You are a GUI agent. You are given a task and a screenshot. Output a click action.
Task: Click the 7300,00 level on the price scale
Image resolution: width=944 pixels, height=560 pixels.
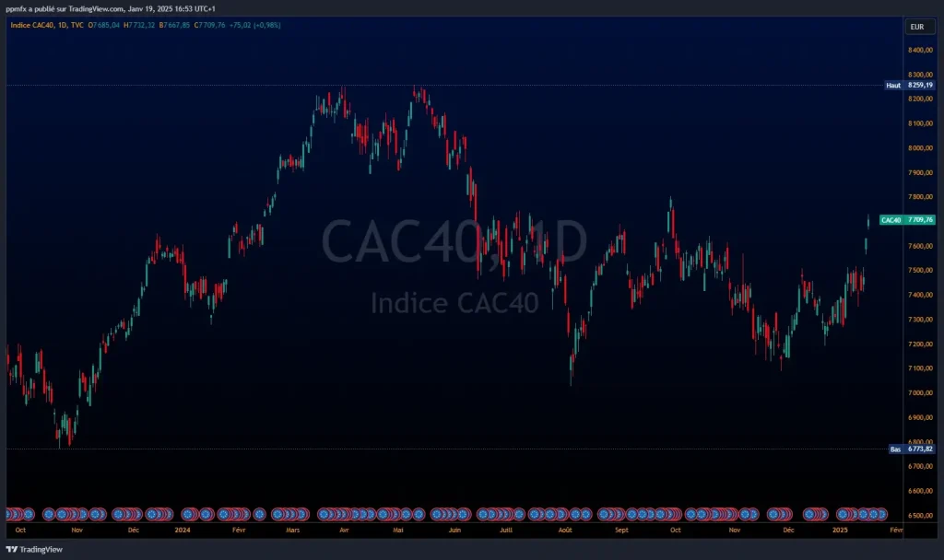(921, 320)
